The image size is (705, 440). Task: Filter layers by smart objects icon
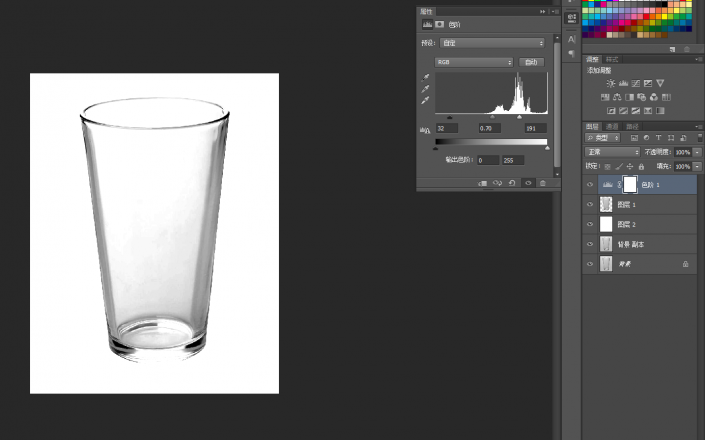[683, 138]
